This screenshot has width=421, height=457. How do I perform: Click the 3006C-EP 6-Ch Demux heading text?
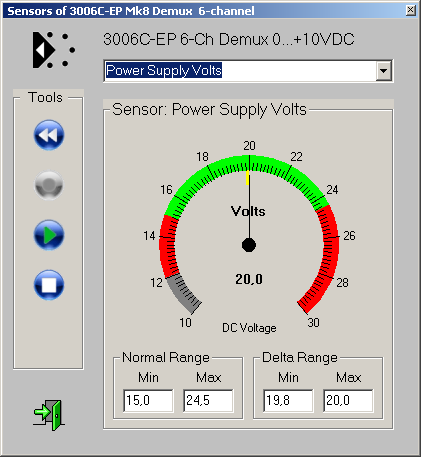pos(229,39)
